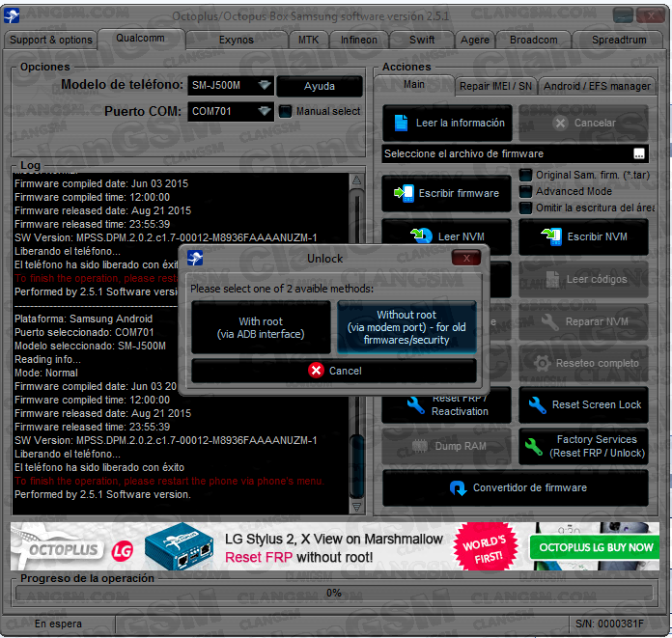Enable the Advanced Mode checkbox
The height and width of the screenshot is (638, 672).
(x=525, y=191)
